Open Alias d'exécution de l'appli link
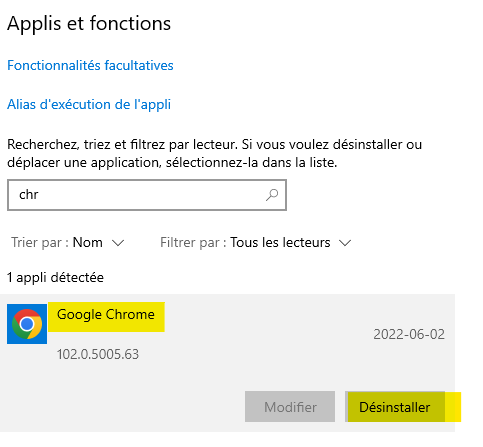This screenshot has height=447, width=483. click(x=89, y=105)
